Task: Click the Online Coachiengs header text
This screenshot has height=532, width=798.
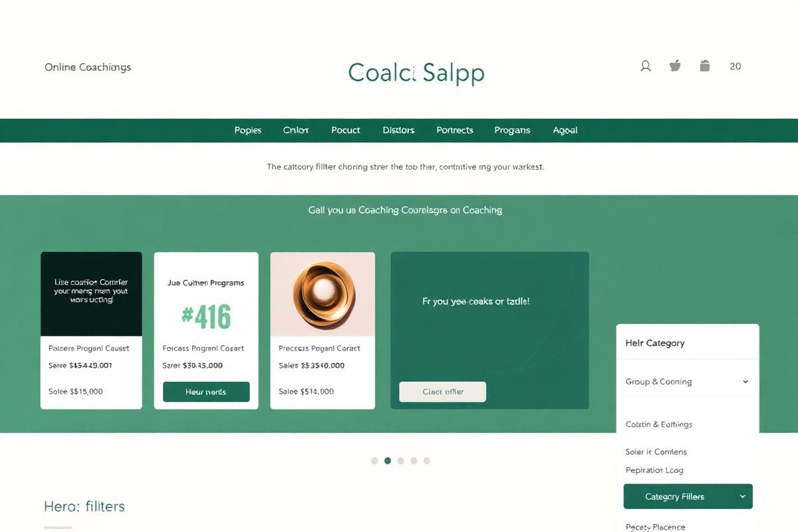Action: pyautogui.click(x=88, y=67)
